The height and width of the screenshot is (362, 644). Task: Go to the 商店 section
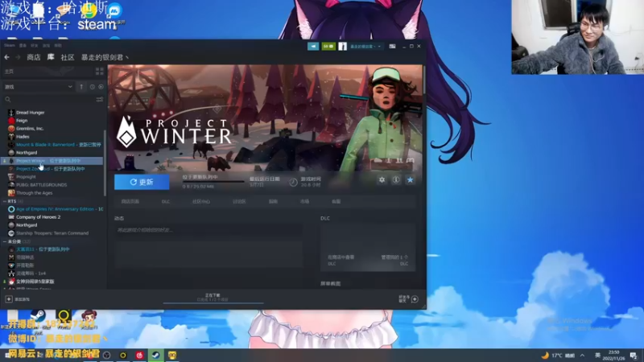[34, 57]
